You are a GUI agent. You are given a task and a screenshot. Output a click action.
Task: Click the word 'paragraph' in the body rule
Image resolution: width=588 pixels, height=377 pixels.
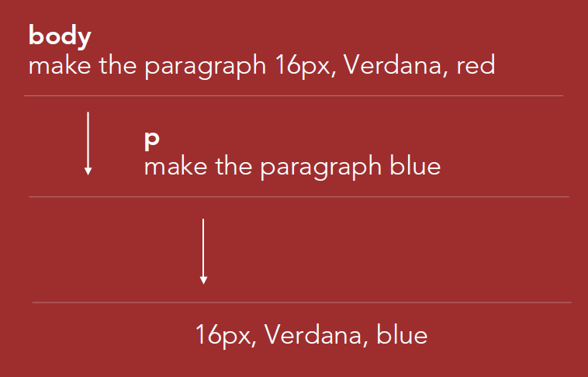coord(206,67)
